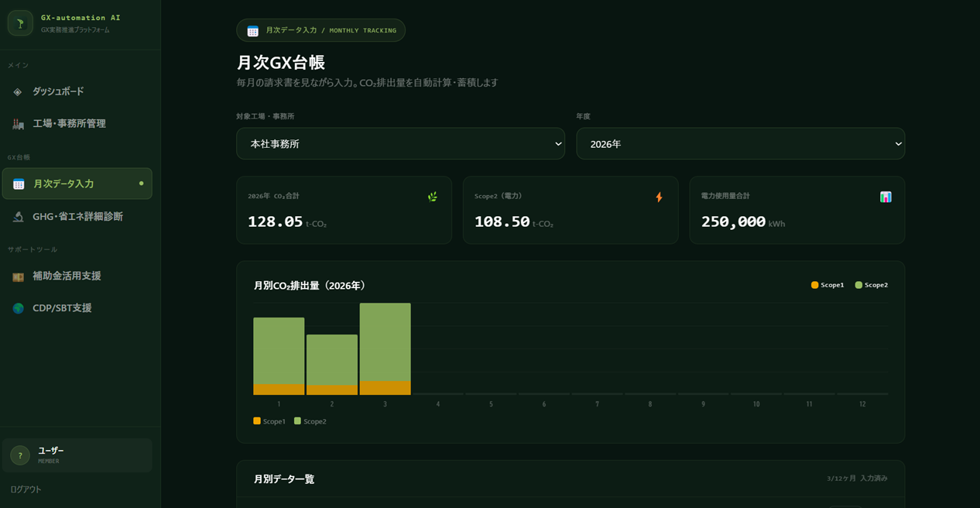Viewport: 980px width, 508px height.
Task: Click the bar chart icon on 電力使用量合計 card
Action: 886,197
